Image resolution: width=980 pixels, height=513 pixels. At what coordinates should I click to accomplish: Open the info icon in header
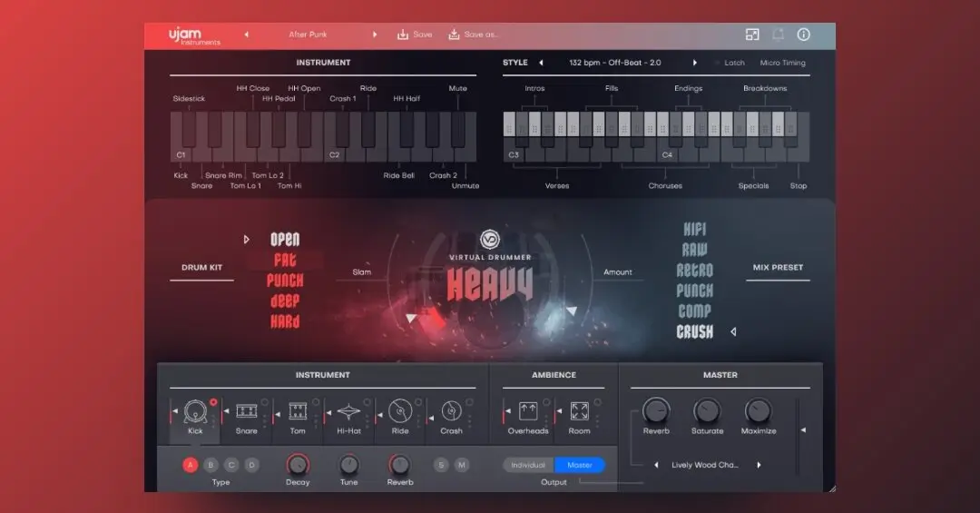(804, 35)
